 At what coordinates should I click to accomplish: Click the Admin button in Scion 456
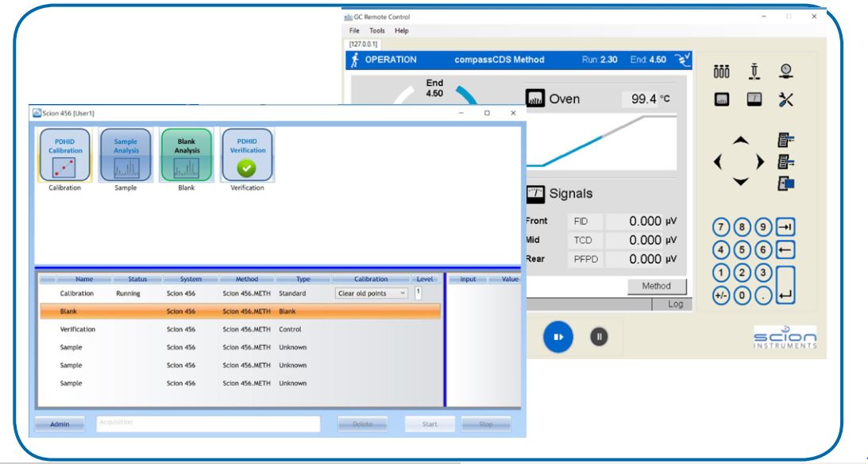[60, 424]
